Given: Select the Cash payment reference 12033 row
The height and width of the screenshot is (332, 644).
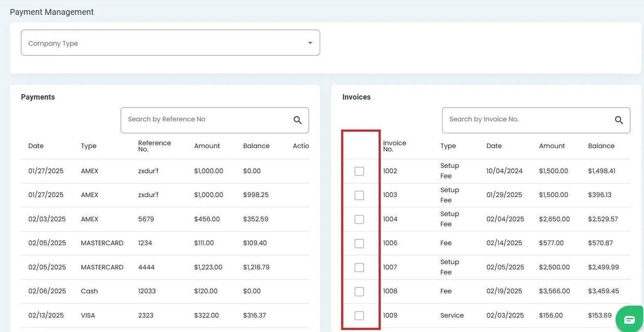Looking at the screenshot, I should pyautogui.click(x=147, y=291).
